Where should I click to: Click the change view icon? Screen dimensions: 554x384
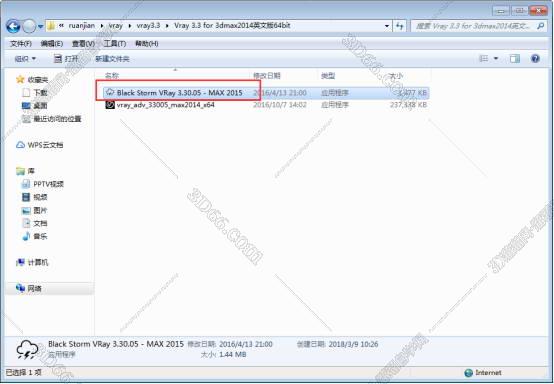(x=483, y=59)
